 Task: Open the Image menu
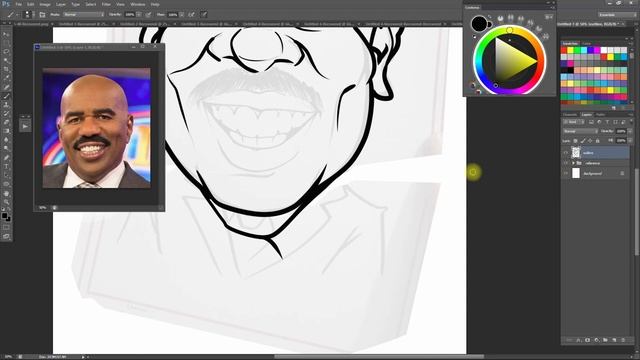tap(45, 4)
